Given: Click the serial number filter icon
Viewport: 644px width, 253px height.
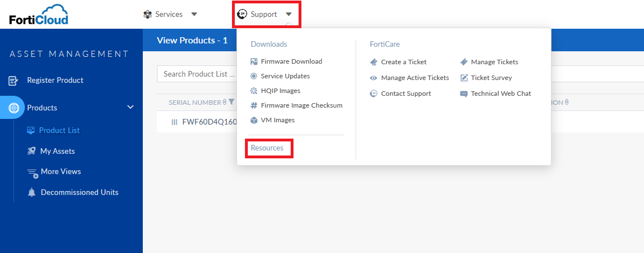Looking at the screenshot, I should (231, 103).
